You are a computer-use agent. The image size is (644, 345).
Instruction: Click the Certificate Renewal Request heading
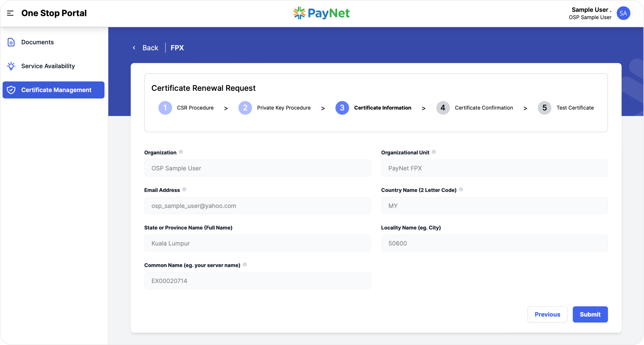tap(203, 88)
